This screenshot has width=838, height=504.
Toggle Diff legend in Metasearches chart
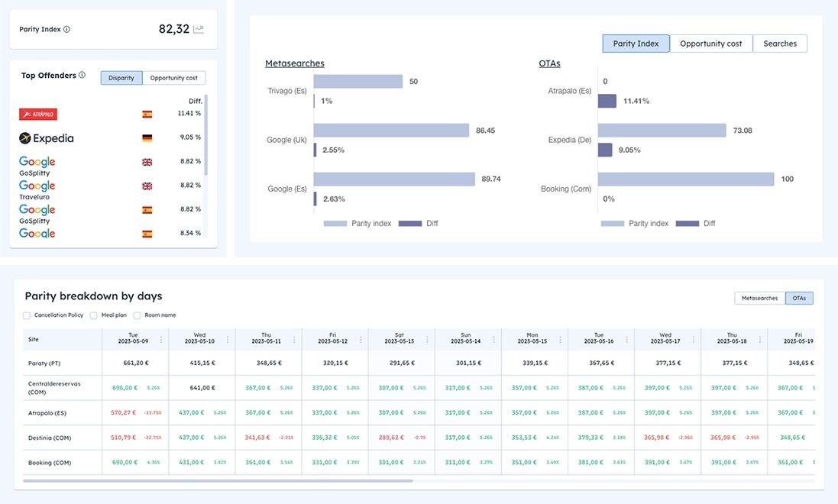[x=419, y=224]
